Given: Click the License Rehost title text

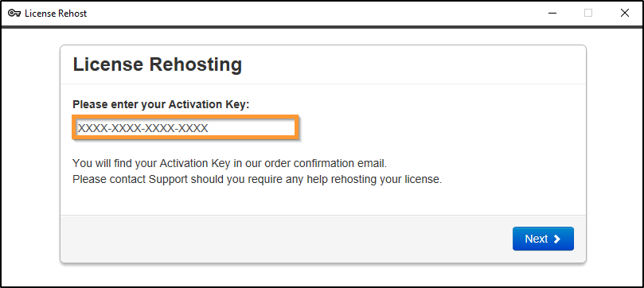Looking at the screenshot, I should (x=56, y=14).
